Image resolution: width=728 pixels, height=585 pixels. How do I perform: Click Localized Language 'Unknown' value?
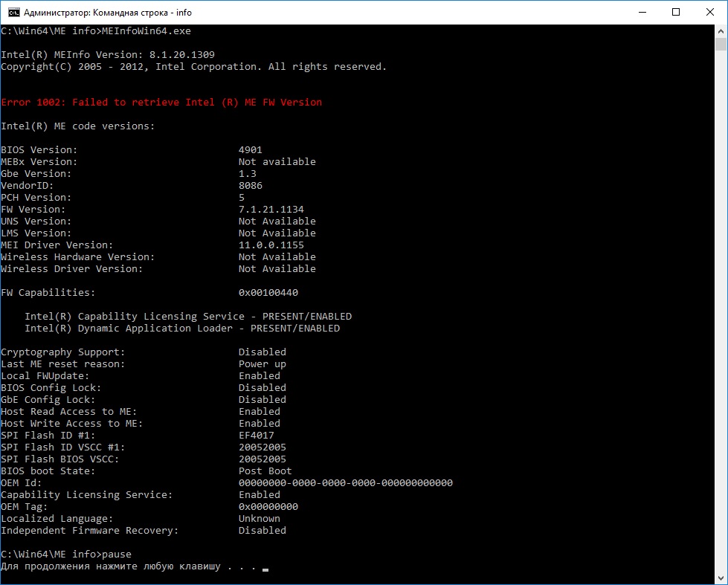[260, 519]
